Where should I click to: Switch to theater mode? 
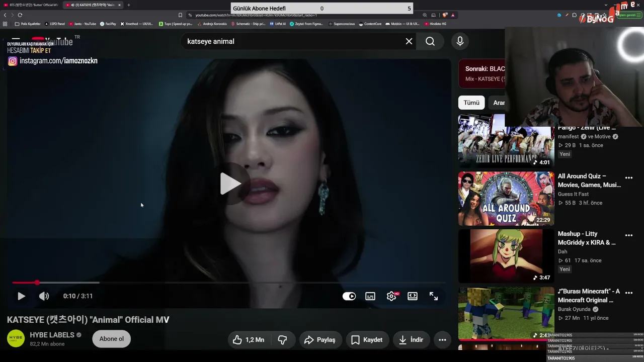click(x=413, y=296)
